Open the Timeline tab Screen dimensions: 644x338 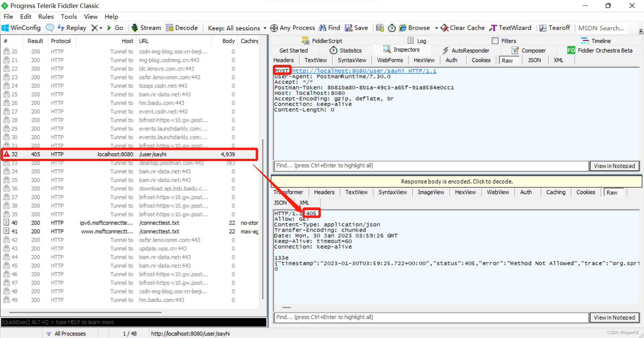[x=596, y=41]
